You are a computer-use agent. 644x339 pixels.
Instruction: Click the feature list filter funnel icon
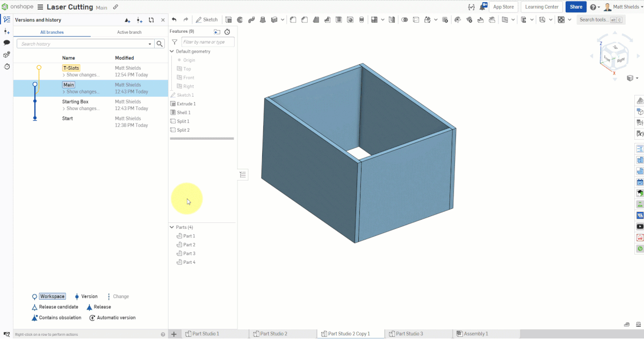tap(174, 42)
